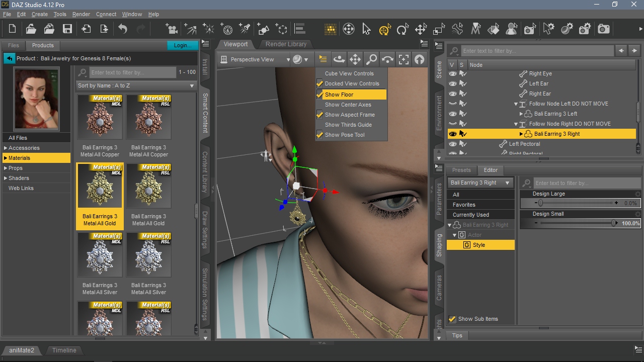
Task: Toggle visibility of Bali Earring 3 Right
Action: click(452, 134)
